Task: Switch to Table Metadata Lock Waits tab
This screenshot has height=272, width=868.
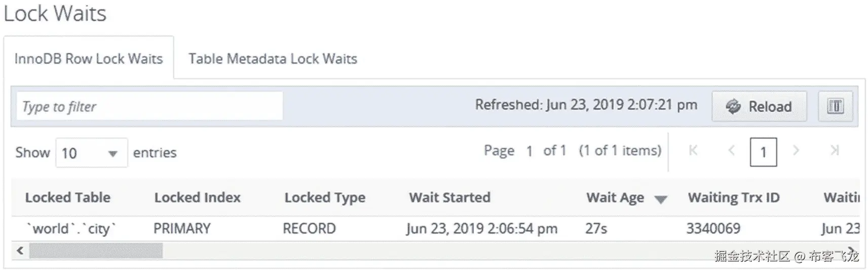Action: point(273,59)
